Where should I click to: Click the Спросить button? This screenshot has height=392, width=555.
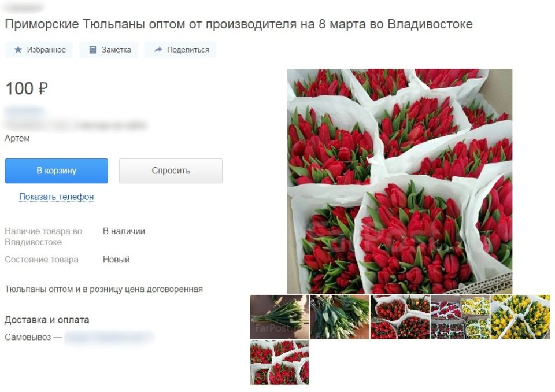[x=171, y=171]
